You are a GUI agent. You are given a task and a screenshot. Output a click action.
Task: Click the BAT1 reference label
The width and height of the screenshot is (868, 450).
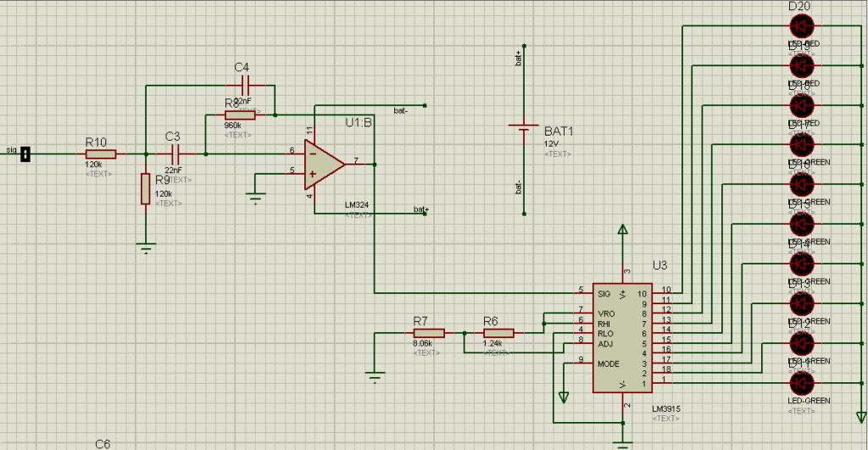pyautogui.click(x=559, y=131)
